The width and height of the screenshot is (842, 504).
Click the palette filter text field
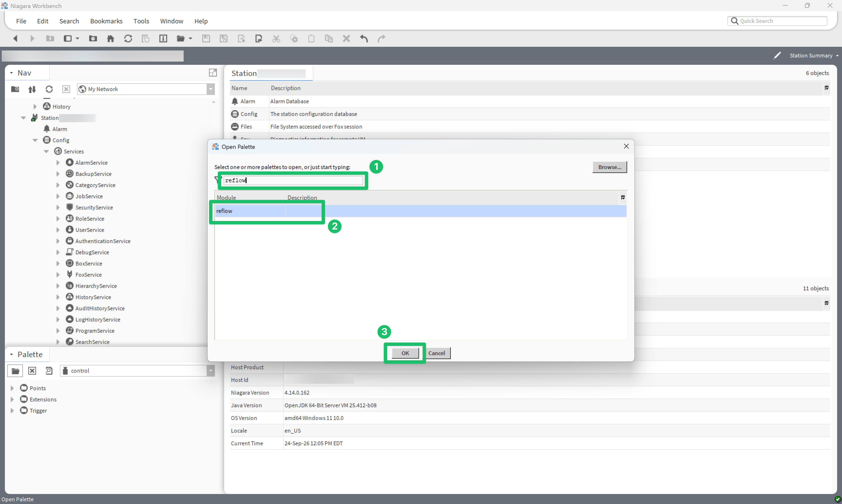point(293,180)
